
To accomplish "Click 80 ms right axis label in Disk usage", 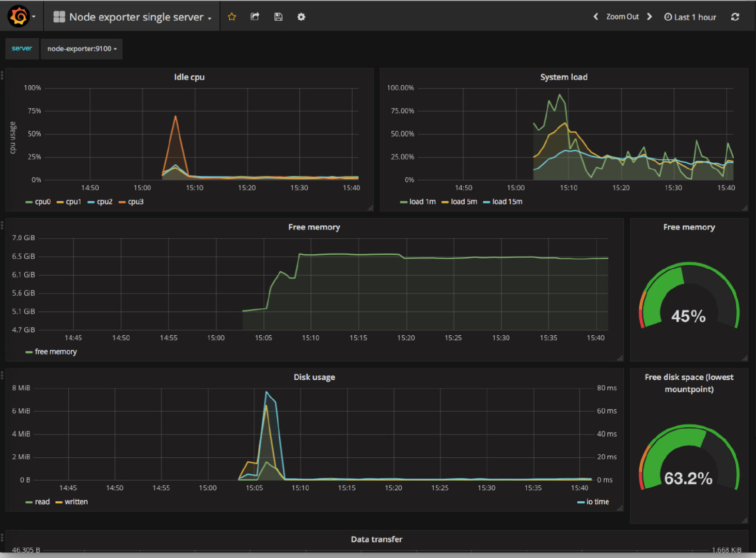I will (607, 388).
